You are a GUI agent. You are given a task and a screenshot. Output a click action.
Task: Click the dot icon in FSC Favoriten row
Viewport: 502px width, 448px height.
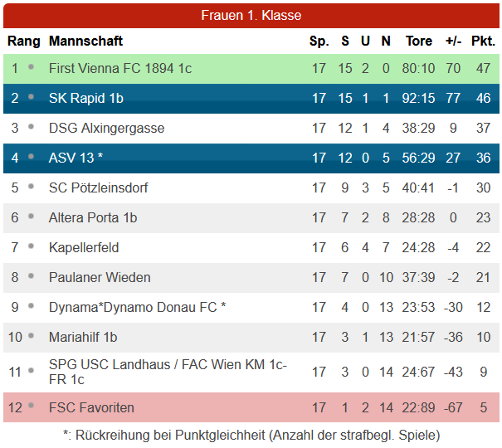31,406
